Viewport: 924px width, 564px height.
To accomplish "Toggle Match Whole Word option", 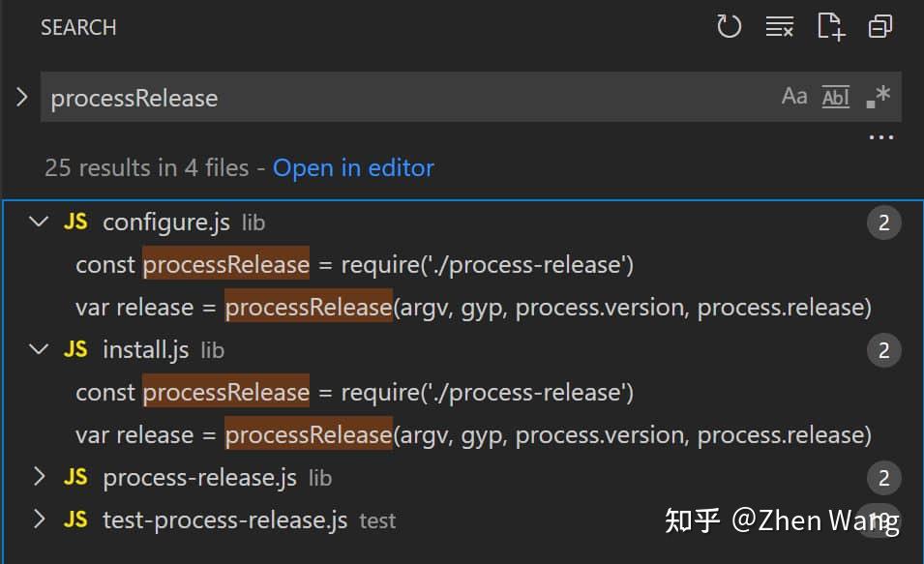I will point(835,96).
